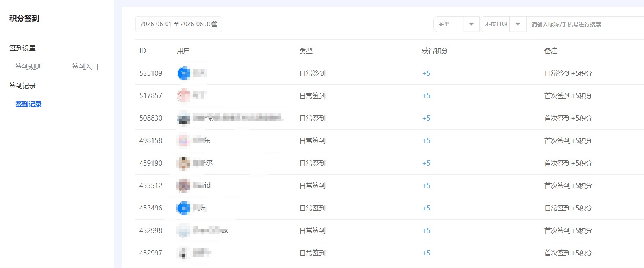This screenshot has height=268, width=644.
Task: Click the 用户 column header
Action: point(183,51)
